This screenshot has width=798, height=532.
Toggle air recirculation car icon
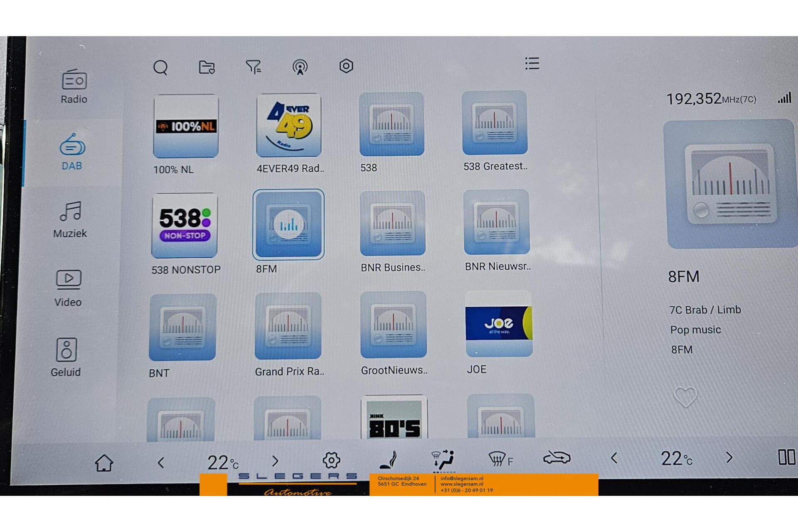point(557,458)
